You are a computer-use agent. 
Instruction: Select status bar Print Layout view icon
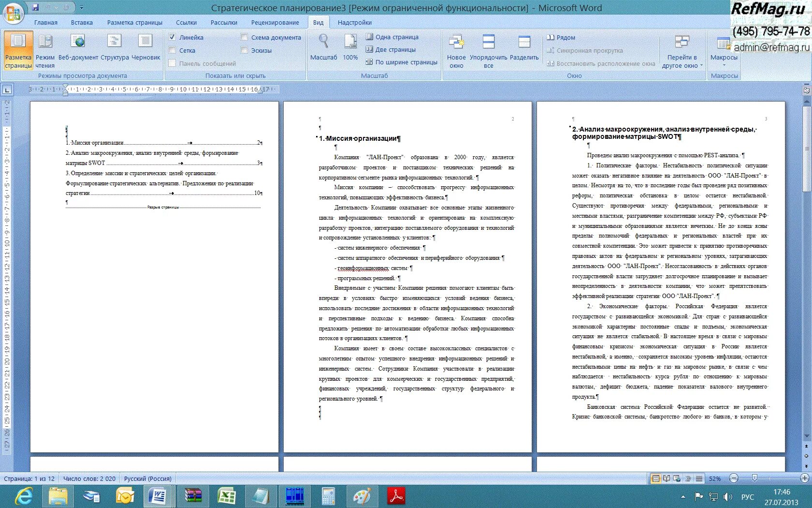click(656, 478)
